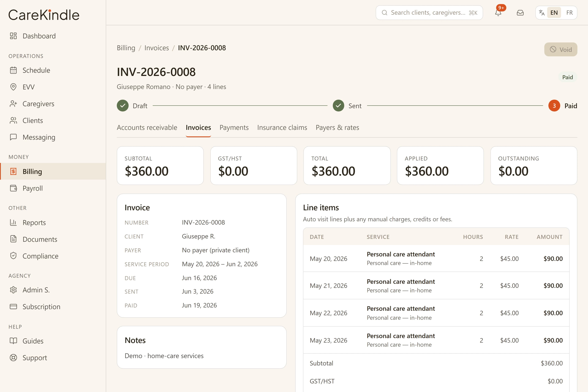Select the May 22, 2026 line item

436,313
